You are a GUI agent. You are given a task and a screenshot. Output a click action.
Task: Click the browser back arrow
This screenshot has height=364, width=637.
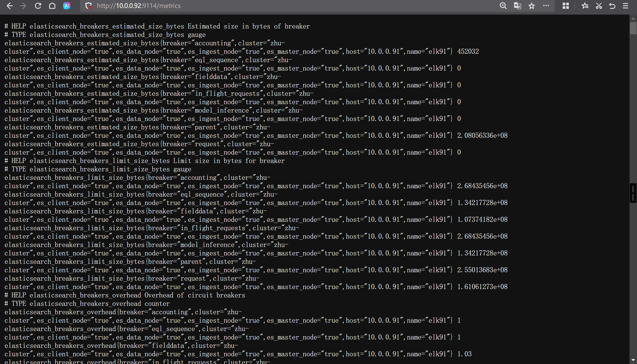tap(10, 6)
